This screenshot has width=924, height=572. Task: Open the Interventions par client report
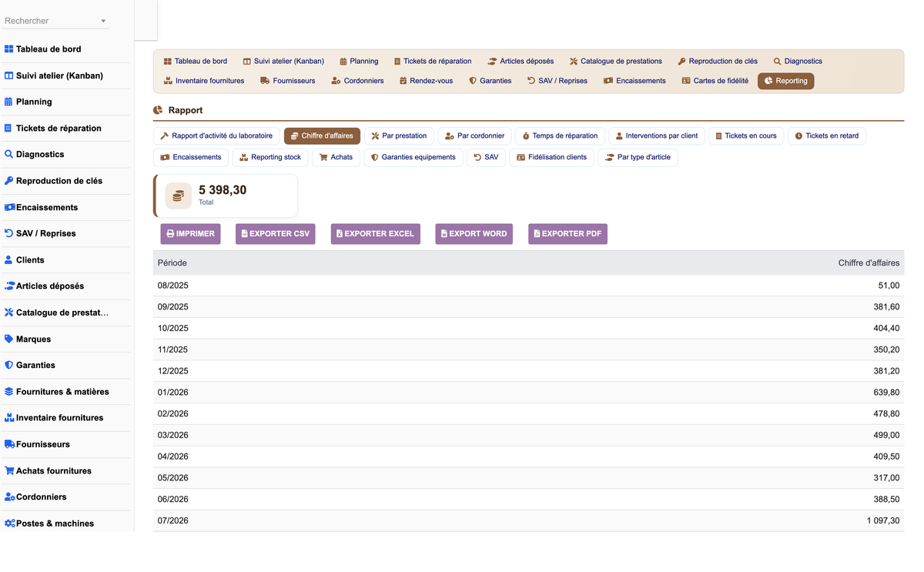657,136
